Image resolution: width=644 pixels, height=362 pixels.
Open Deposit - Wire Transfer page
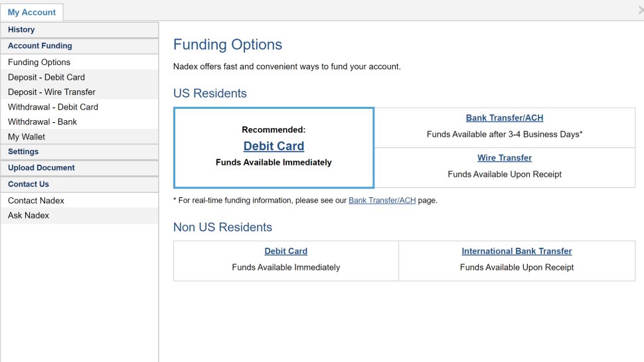[52, 92]
